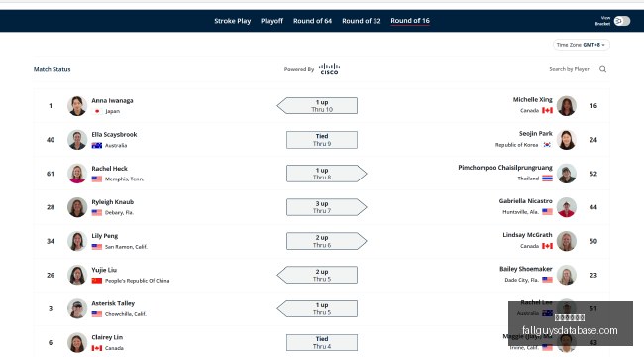The width and height of the screenshot is (644, 357).
Task: Click the 3 up Thru 7 match box
Action: tap(327, 207)
